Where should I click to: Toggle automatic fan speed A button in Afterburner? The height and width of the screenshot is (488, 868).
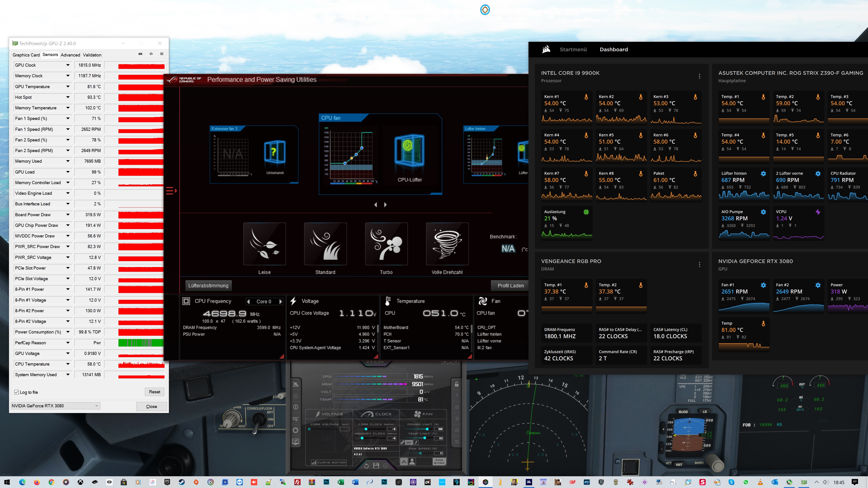coord(404,462)
